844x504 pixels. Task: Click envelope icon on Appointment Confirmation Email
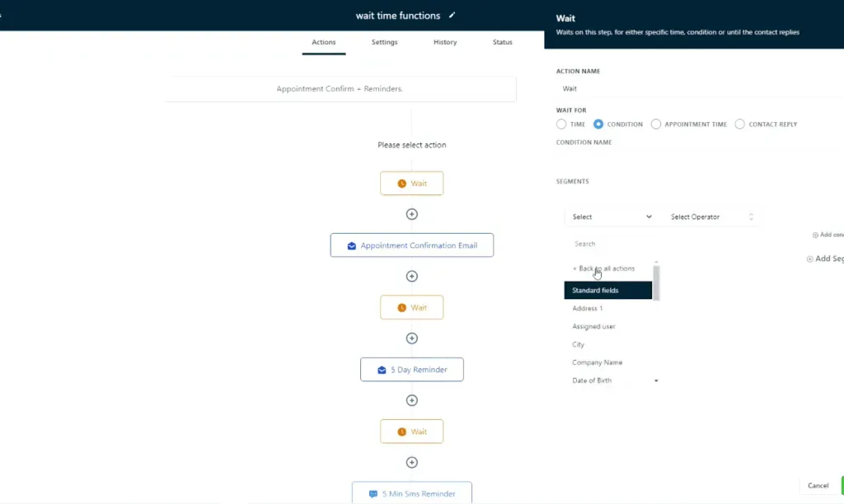[x=351, y=245]
